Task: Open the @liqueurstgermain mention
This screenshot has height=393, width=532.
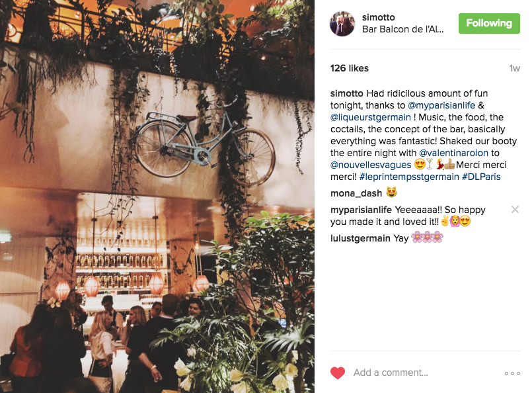Action: (371, 117)
